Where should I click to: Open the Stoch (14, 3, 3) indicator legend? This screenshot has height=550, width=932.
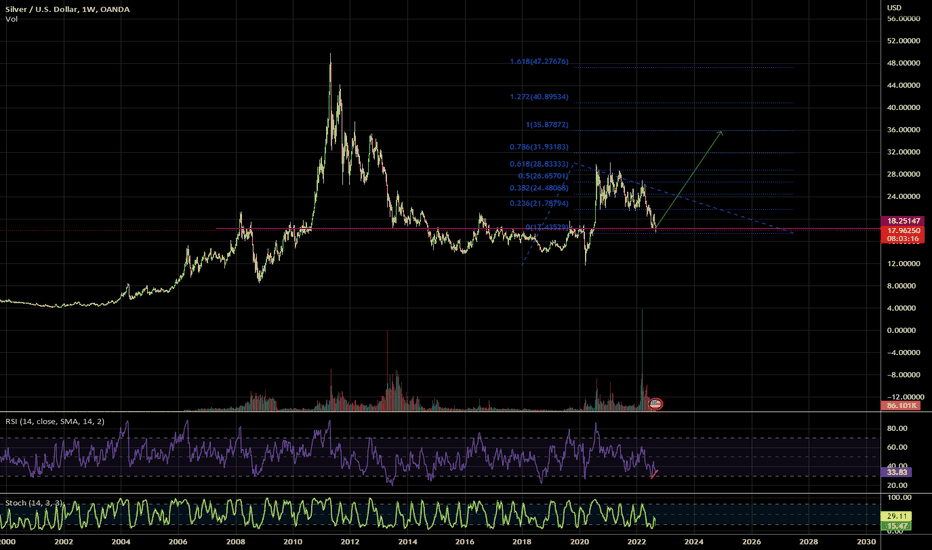click(x=34, y=503)
